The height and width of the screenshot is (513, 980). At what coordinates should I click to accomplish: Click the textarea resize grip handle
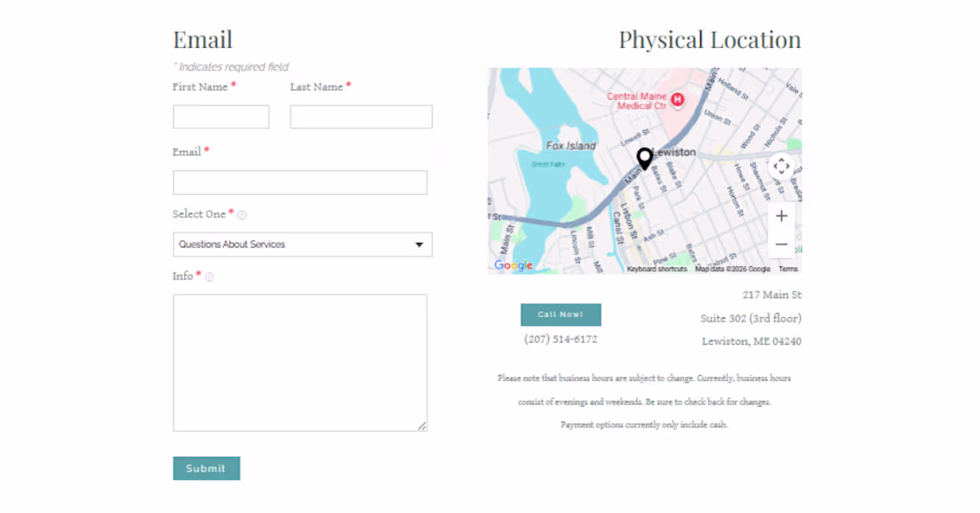pos(423,426)
